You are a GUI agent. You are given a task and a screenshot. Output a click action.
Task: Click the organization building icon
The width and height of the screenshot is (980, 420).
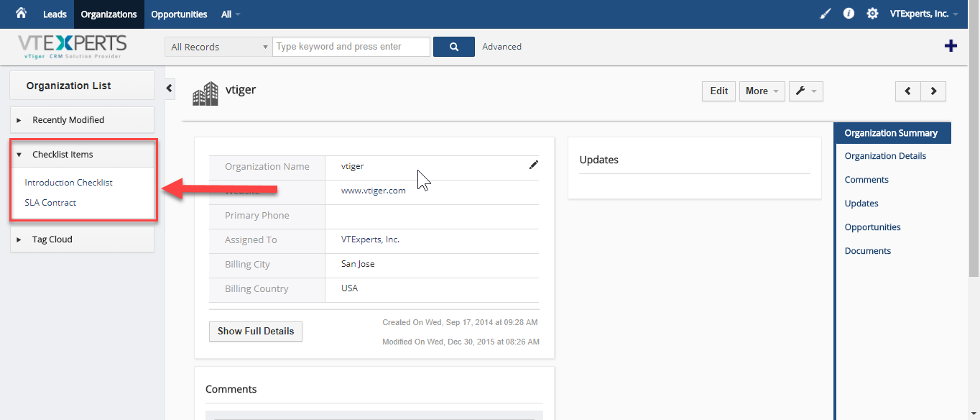(x=205, y=93)
